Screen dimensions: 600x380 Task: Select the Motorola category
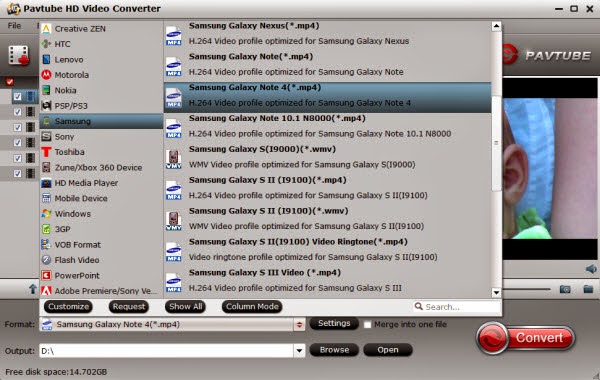click(x=101, y=75)
